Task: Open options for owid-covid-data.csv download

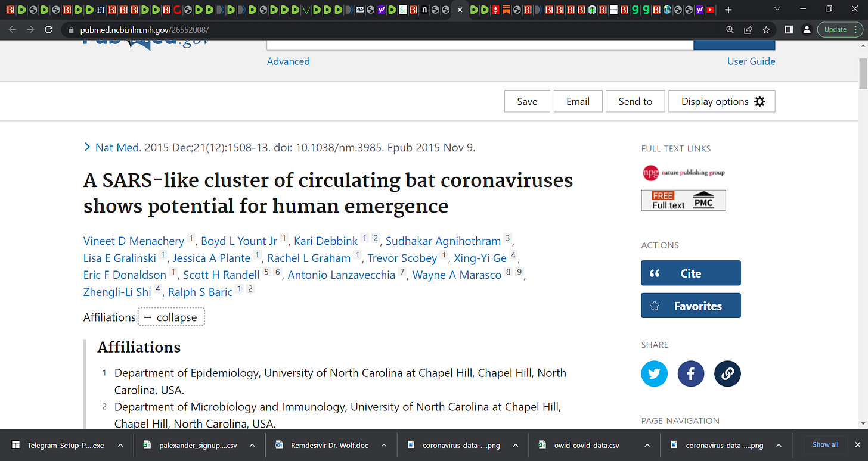Action: 647,445
